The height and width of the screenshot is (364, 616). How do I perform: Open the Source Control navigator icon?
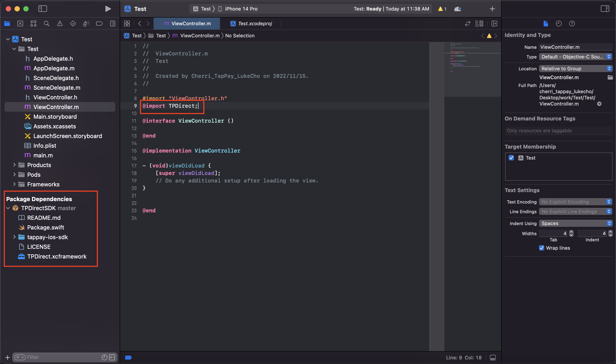point(20,24)
